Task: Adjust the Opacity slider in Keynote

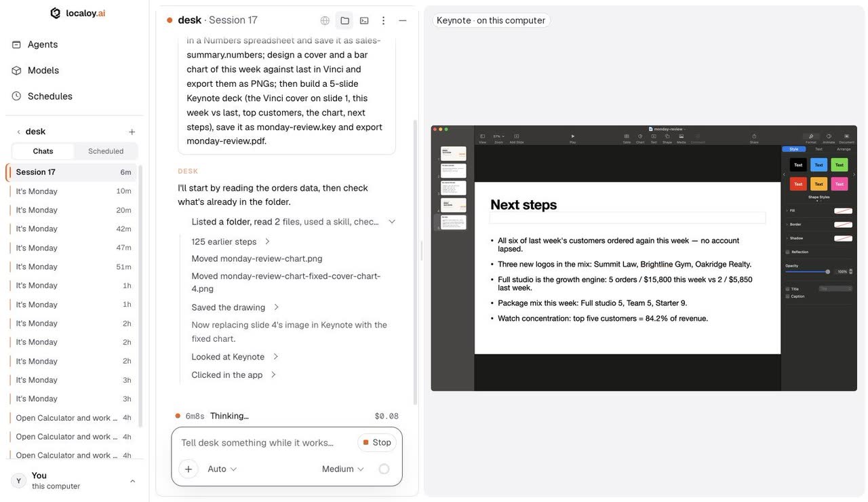Action: pos(807,271)
